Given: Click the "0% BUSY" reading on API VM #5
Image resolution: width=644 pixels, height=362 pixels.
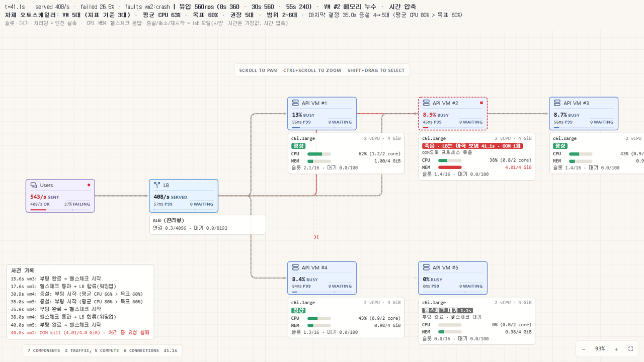Looking at the screenshot, I should coord(432,279).
